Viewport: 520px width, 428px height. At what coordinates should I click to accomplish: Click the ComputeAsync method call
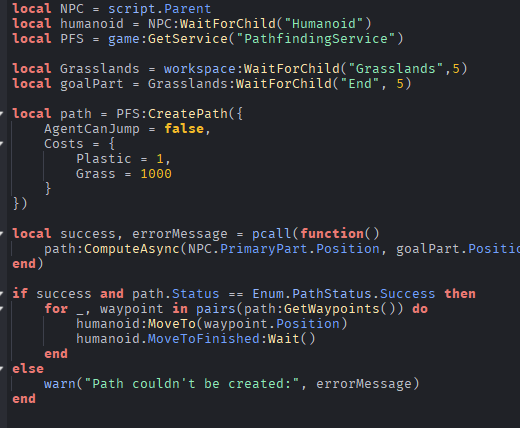(132, 249)
